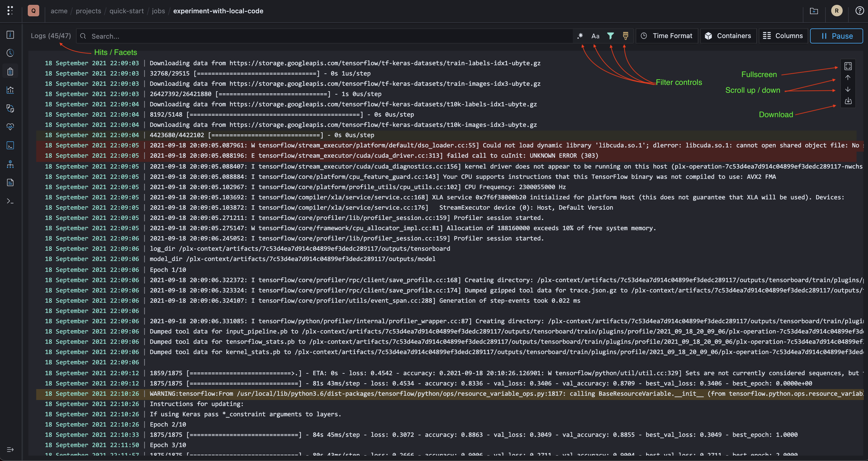Toggle the highlighter brush filter icon
868x461 pixels.
[x=625, y=36]
